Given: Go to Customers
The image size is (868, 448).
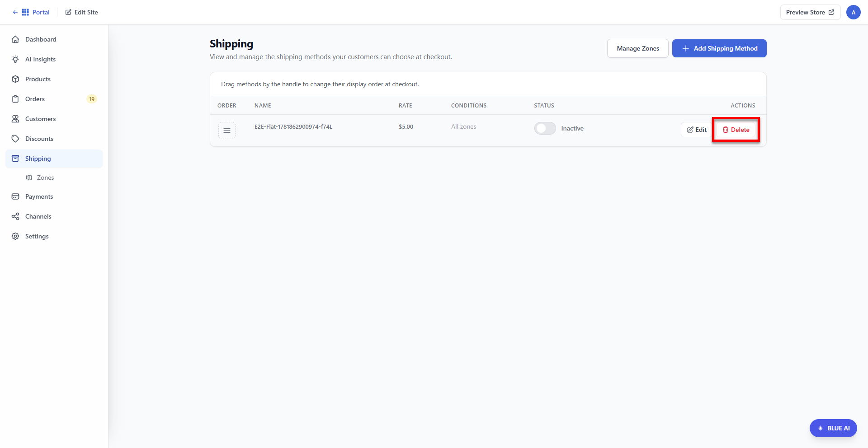Looking at the screenshot, I should click(x=54, y=119).
